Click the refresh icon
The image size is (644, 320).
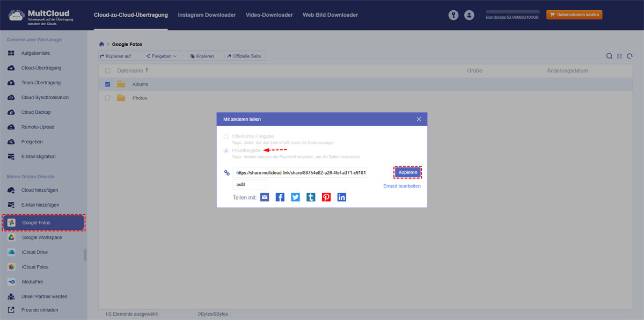coord(630,56)
